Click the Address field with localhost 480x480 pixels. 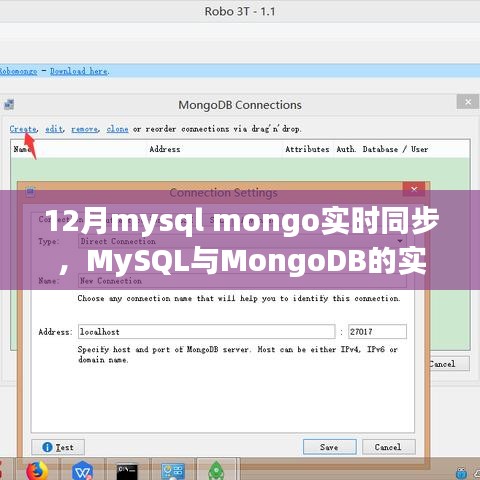click(207, 332)
